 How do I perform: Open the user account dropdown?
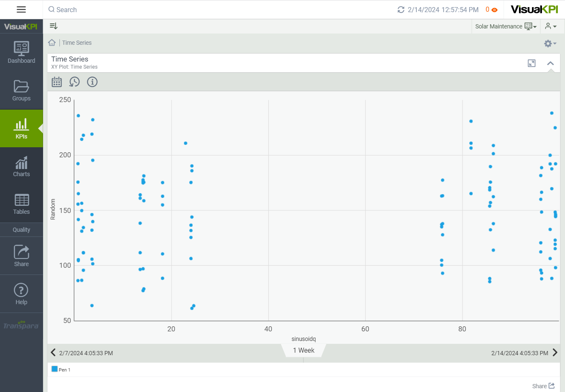tap(550, 26)
